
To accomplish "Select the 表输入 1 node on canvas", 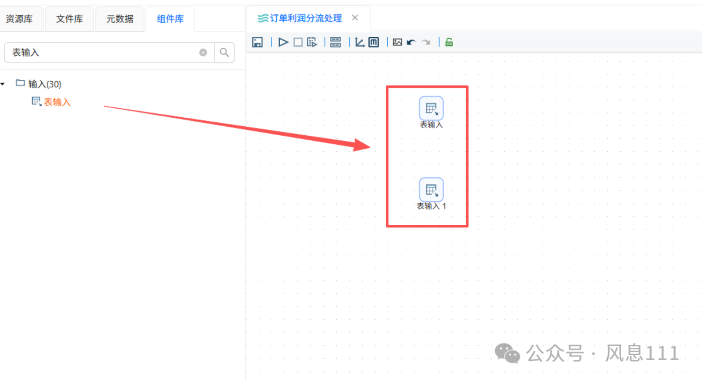I will click(x=431, y=190).
